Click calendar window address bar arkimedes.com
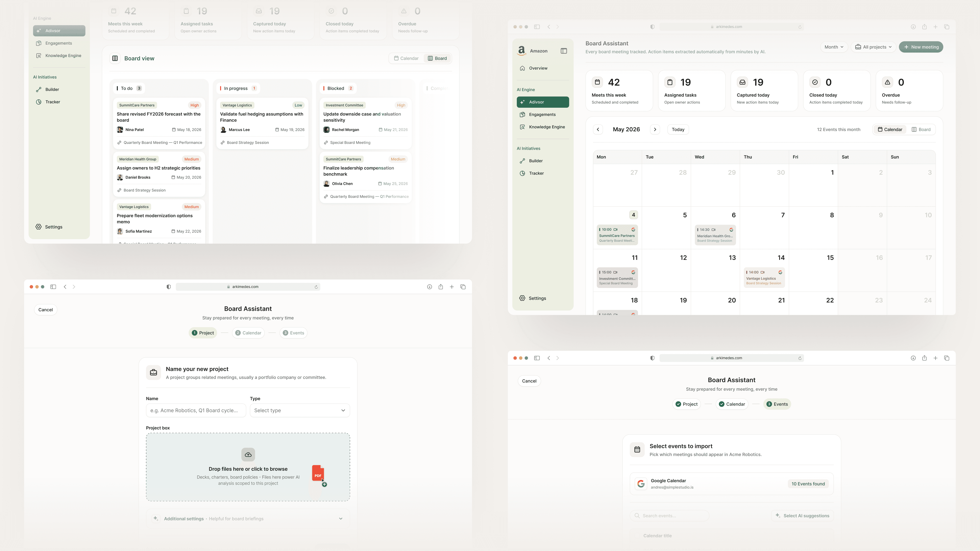Image resolution: width=980 pixels, height=551 pixels. coord(731,27)
